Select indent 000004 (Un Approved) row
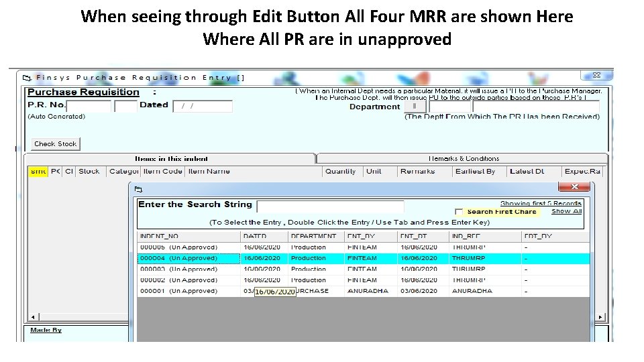Screen dimensions: 644x362 click(x=364, y=258)
